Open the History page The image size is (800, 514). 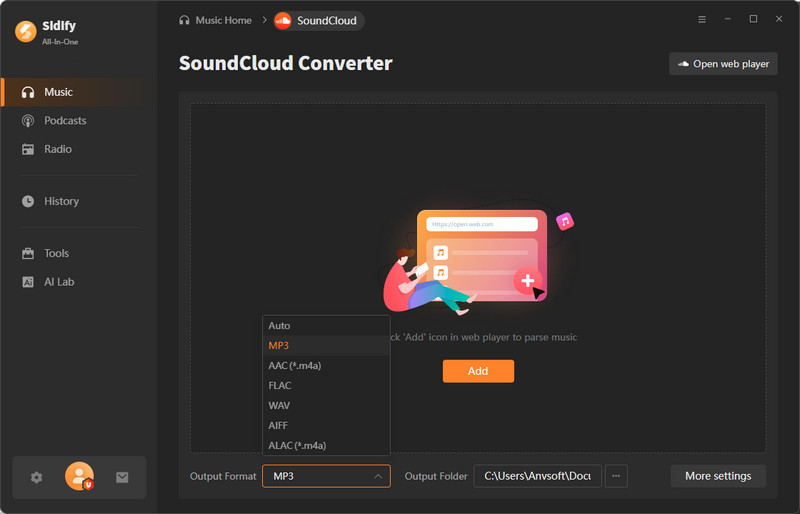point(61,201)
